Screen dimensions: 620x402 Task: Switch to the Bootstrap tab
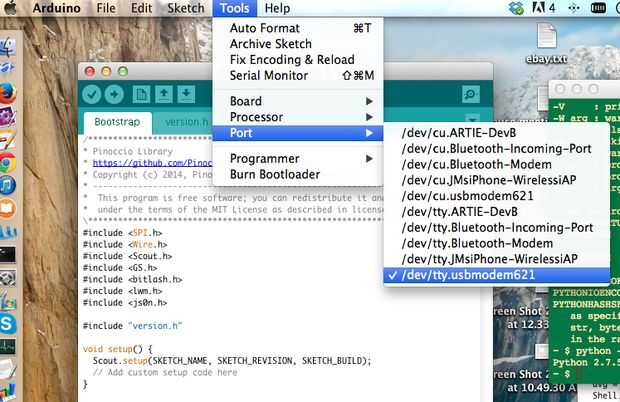point(117,122)
